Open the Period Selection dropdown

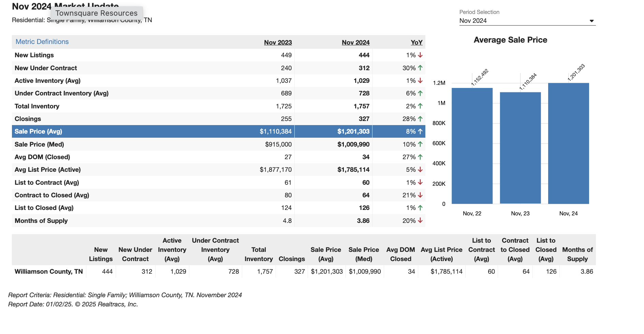pos(527,21)
